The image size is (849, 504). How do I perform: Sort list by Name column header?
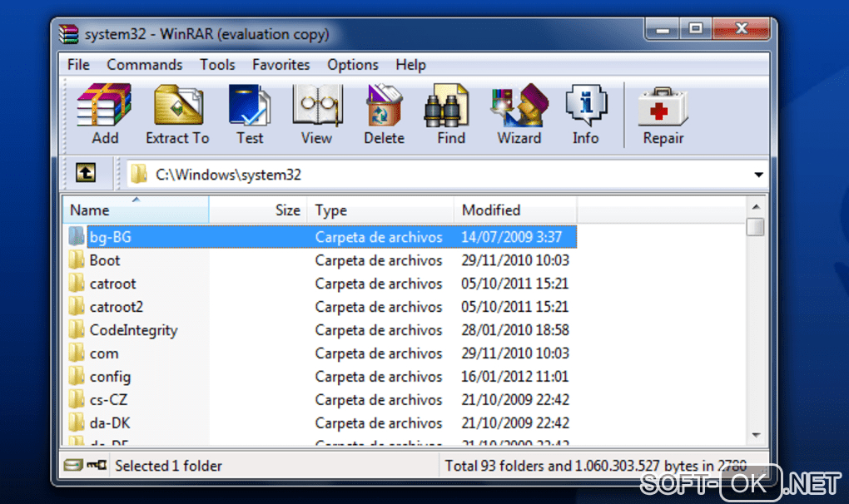click(136, 210)
